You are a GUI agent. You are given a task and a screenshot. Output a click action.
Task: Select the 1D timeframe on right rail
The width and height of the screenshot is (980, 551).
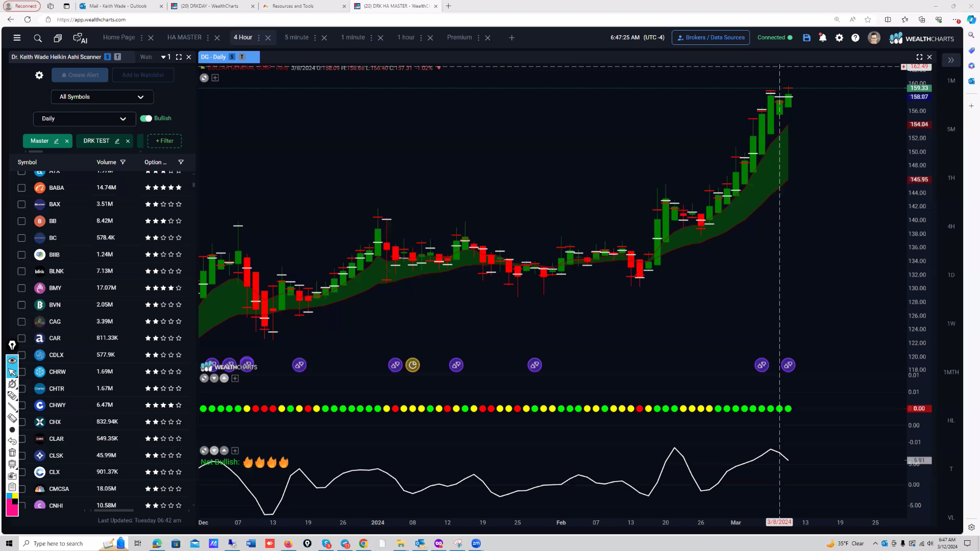tap(951, 275)
